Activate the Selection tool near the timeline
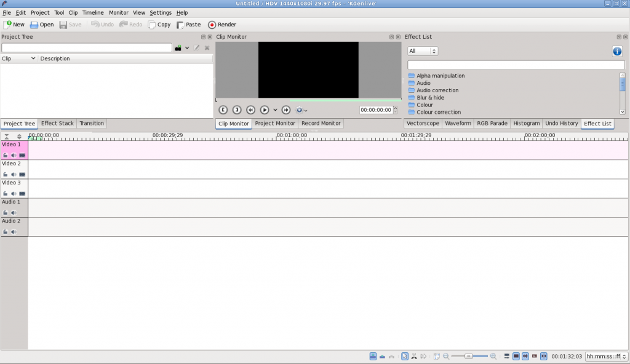This screenshot has width=630, height=364. [404, 356]
